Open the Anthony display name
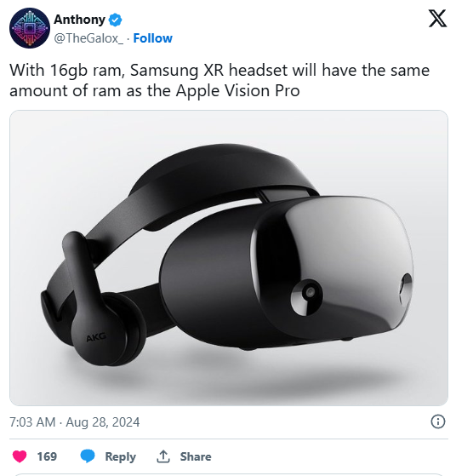Viewport: 456px width, 476px height. pyautogui.click(x=79, y=20)
